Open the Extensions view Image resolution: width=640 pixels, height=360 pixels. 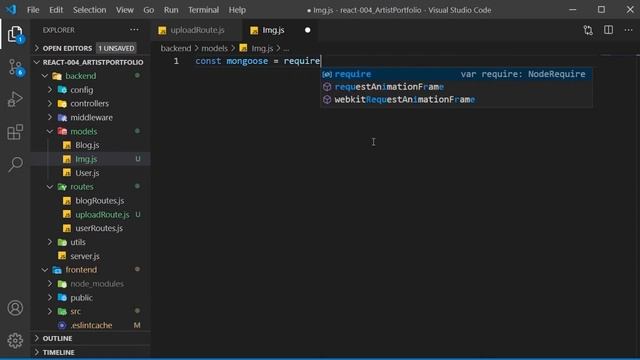[15, 132]
